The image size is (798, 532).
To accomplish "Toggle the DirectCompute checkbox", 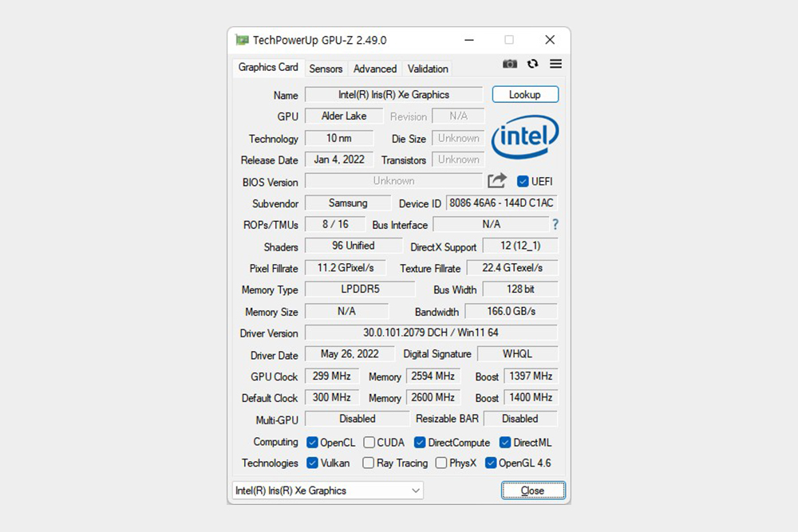I will (420, 443).
